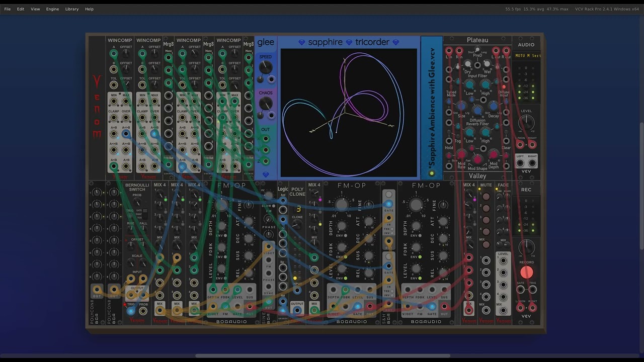This screenshot has width=644, height=362.
Task: Click the leftmost FM-OP FINE knob
Action: click(x=249, y=205)
